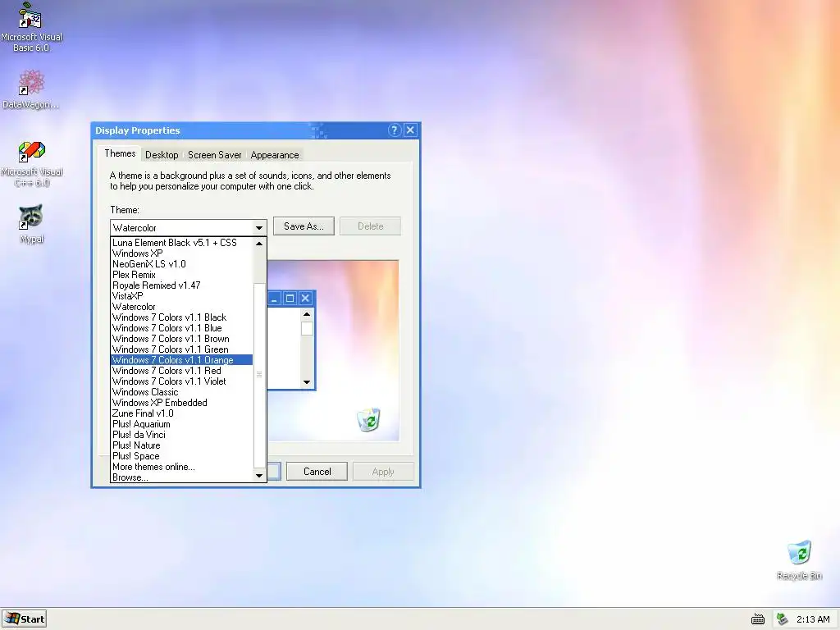Click the preview Recycle Bin icon
The height and width of the screenshot is (630, 840).
[369, 419]
